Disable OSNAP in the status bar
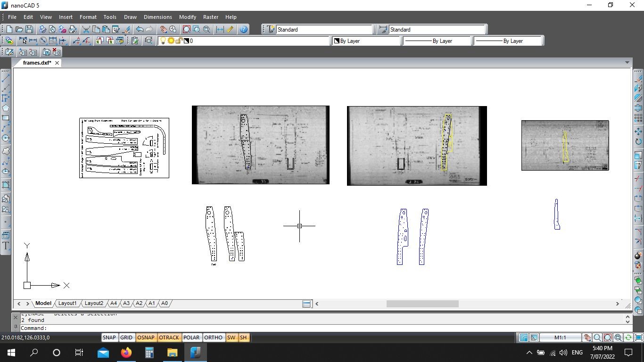The width and height of the screenshot is (644, 362). tap(146, 337)
